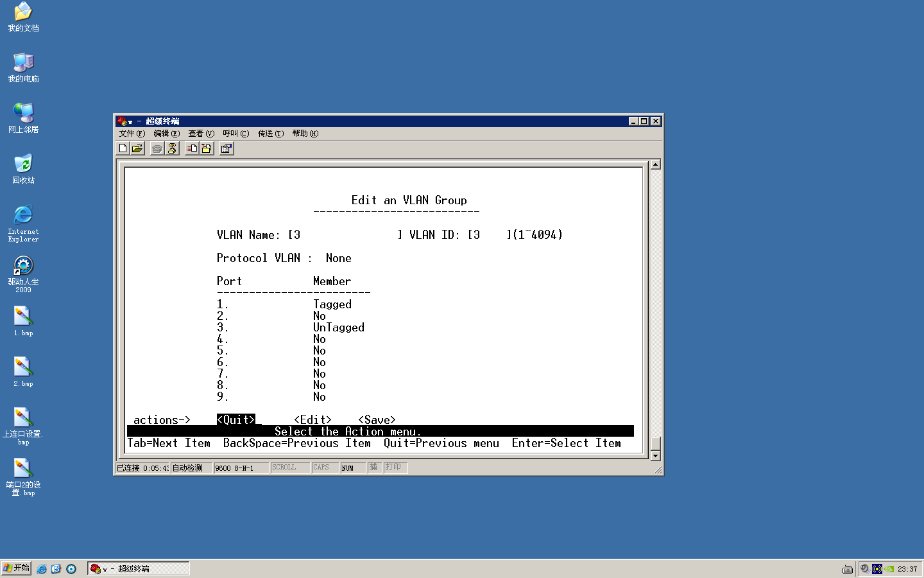Click the gear quick launch icon in taskbar

point(71,569)
